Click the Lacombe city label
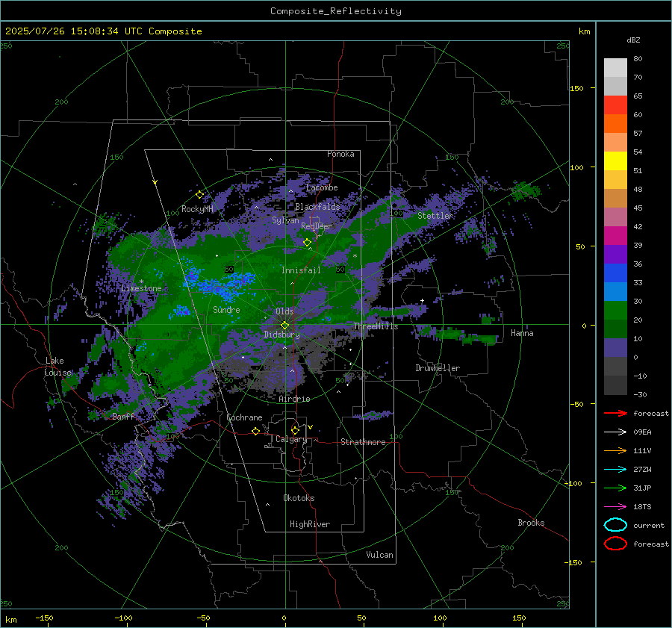 [x=322, y=187]
